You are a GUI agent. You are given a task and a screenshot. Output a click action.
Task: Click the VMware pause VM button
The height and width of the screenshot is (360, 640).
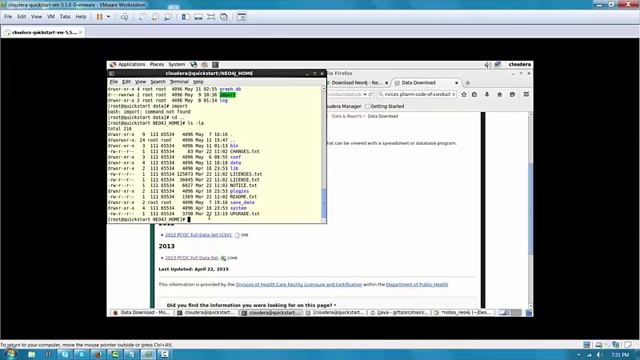[x=100, y=17]
